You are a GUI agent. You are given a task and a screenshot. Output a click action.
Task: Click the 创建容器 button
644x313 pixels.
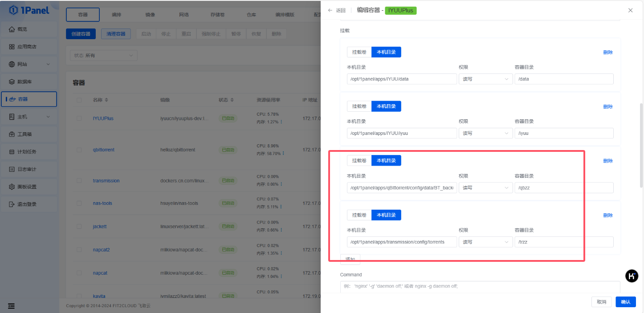click(x=81, y=34)
